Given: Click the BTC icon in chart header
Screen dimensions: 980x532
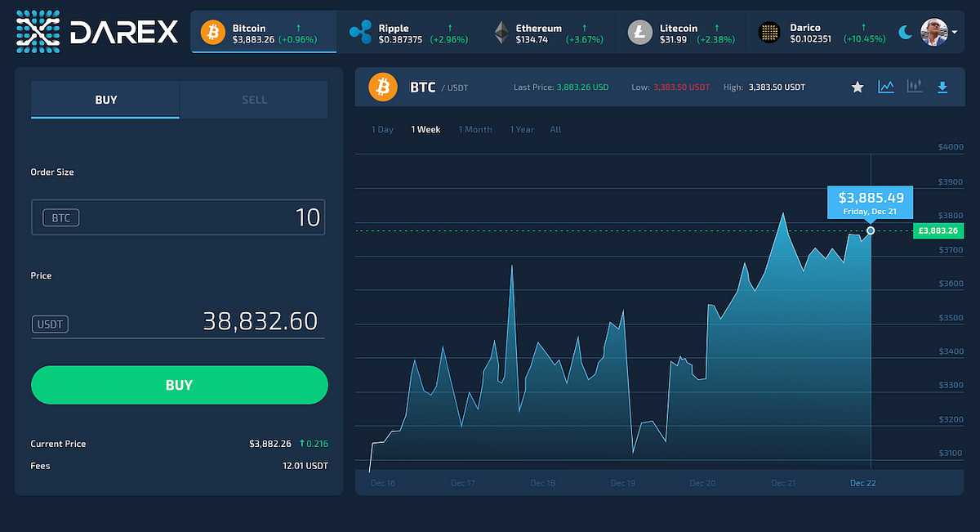Looking at the screenshot, I should click(383, 87).
